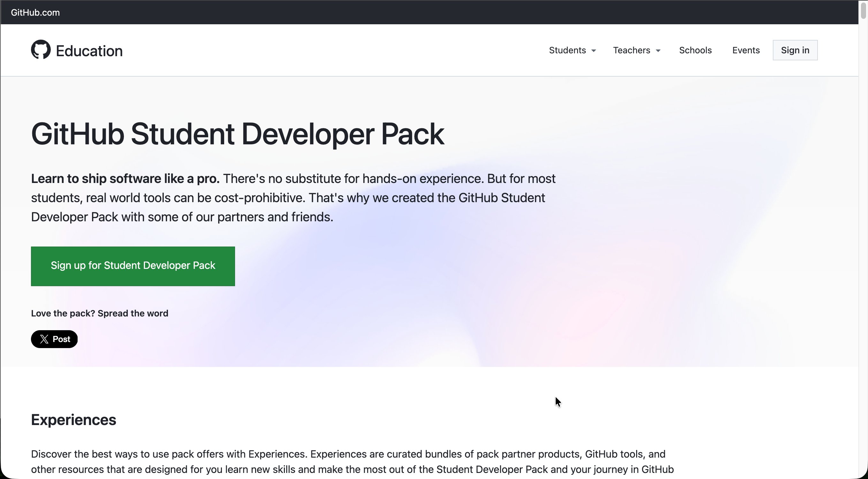Open the Teachers menu
This screenshot has height=479, width=868.
[x=636, y=50]
